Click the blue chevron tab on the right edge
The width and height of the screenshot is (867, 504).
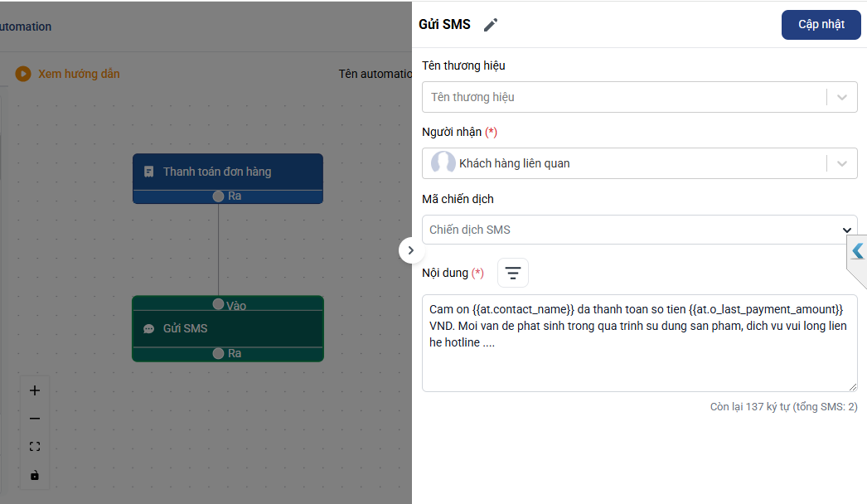tap(857, 251)
